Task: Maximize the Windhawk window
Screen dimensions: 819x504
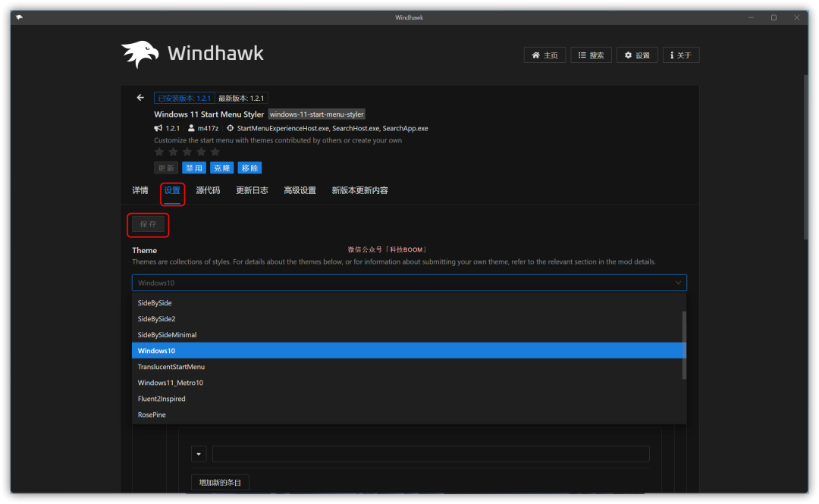Action: click(774, 17)
